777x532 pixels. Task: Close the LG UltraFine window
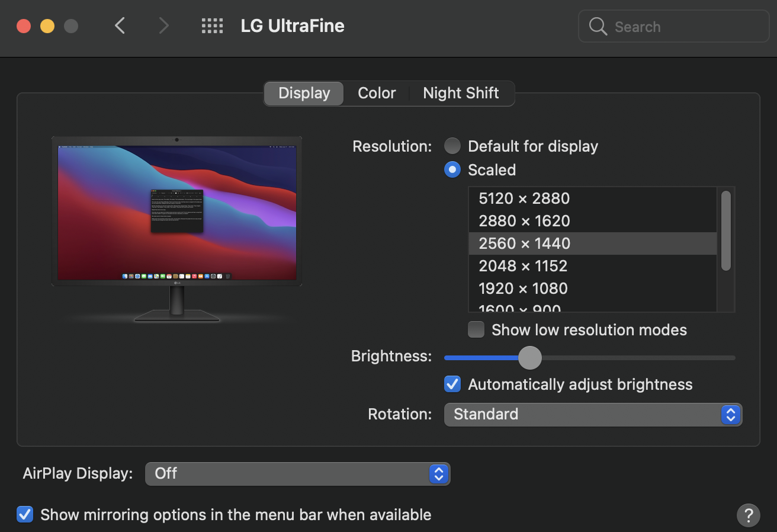tap(24, 26)
